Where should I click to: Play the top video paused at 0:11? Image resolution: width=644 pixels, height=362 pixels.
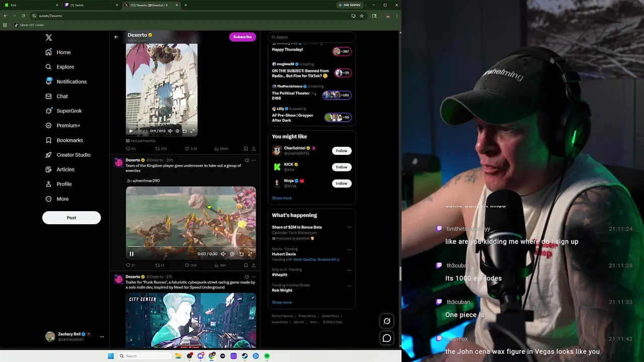[x=131, y=131]
